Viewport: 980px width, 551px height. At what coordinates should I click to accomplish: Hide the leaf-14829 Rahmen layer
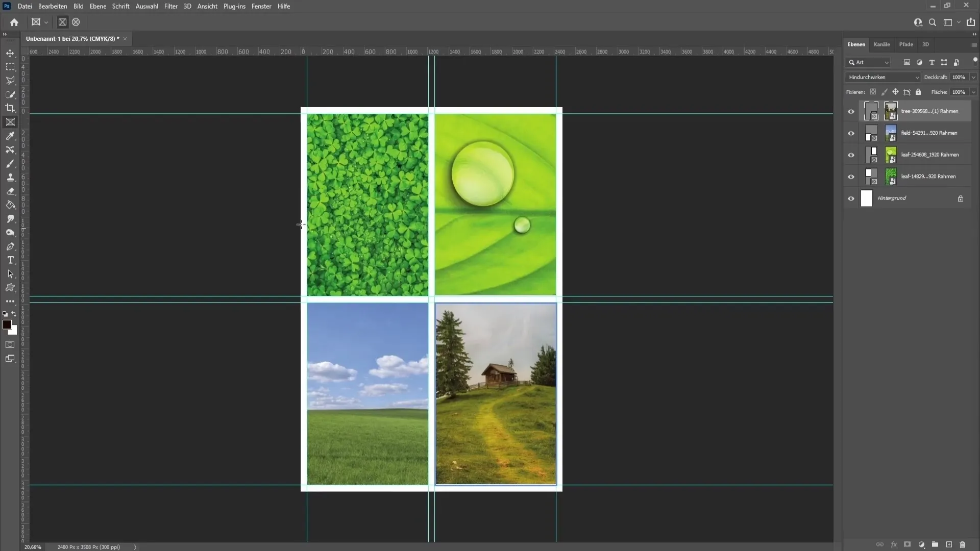(851, 177)
